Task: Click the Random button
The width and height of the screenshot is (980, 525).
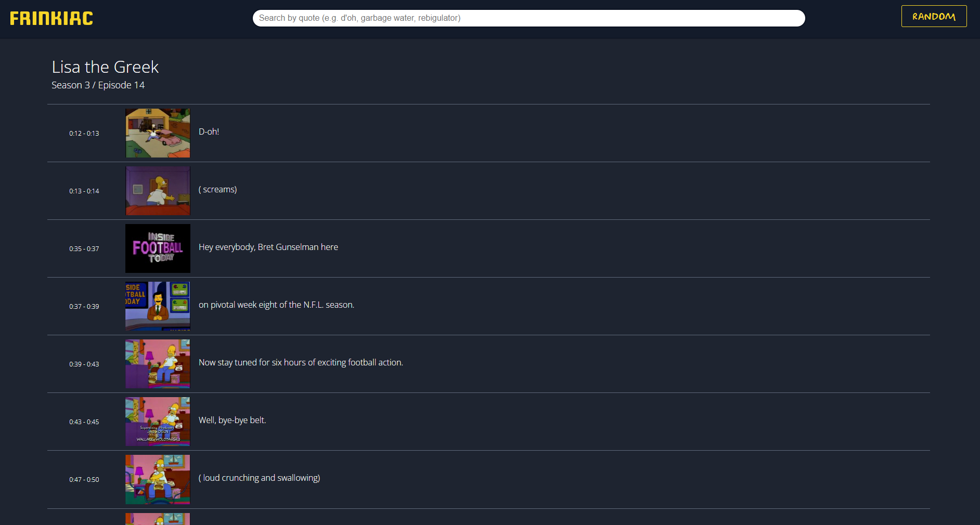Action: click(934, 16)
